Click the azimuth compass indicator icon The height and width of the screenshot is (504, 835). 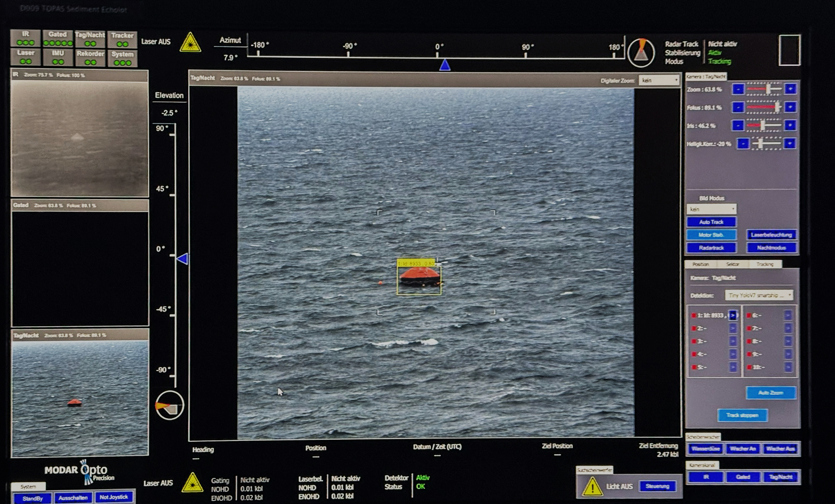[x=641, y=53]
